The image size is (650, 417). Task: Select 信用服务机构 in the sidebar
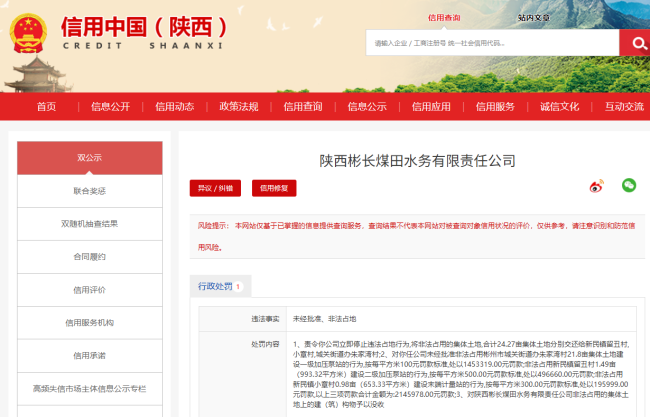pyautogui.click(x=90, y=323)
